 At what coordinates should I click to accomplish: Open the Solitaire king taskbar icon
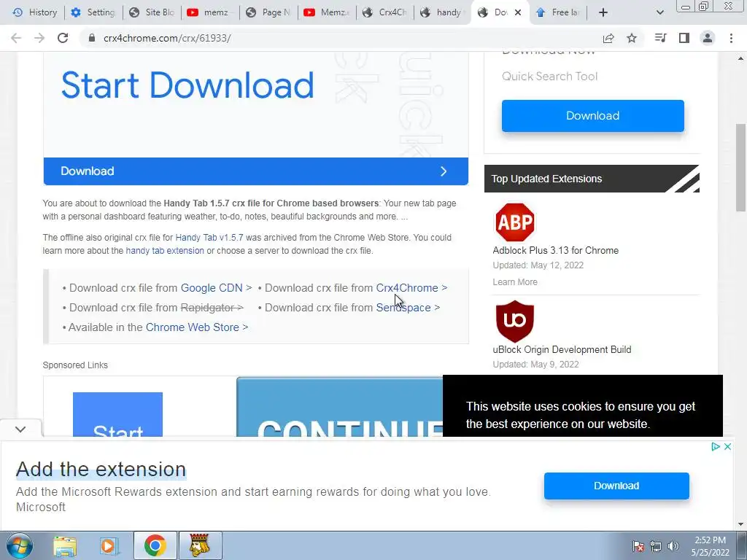(200, 545)
